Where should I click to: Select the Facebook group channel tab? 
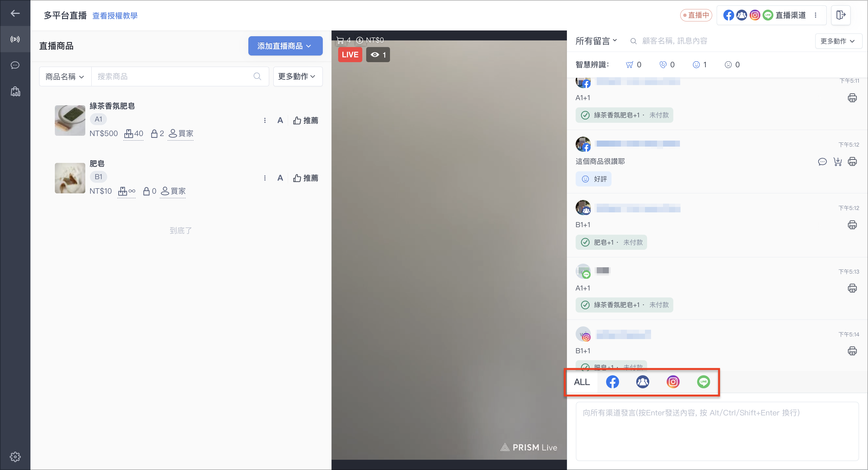coord(643,382)
